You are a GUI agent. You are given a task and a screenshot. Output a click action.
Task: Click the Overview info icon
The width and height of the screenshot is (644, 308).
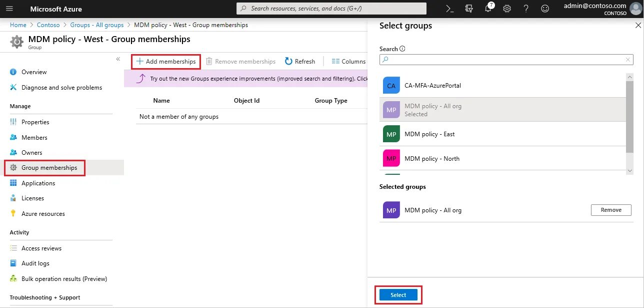click(x=13, y=72)
